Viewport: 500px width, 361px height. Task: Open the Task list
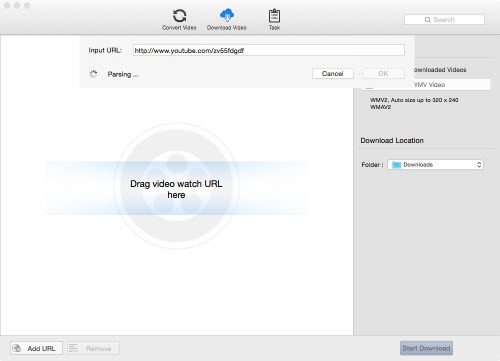274,19
